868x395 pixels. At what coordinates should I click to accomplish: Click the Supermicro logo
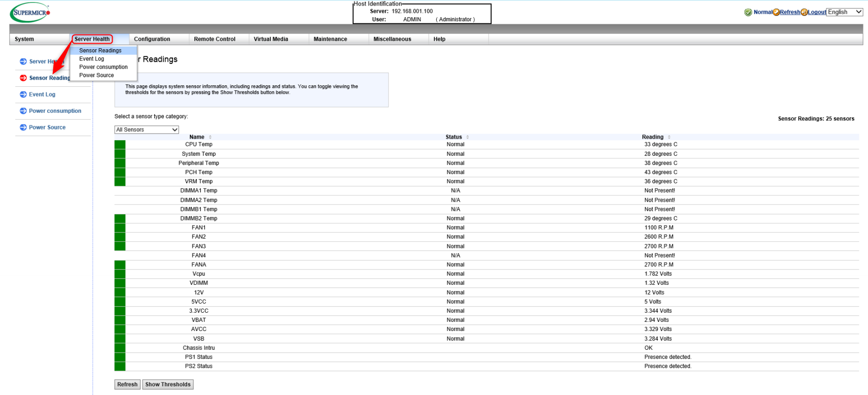[x=30, y=13]
